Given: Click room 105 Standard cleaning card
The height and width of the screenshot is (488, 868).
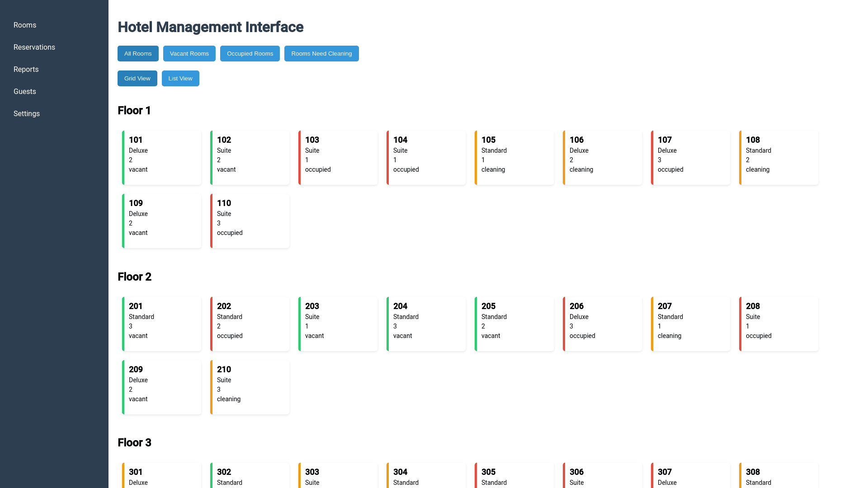Looking at the screenshot, I should (x=514, y=158).
